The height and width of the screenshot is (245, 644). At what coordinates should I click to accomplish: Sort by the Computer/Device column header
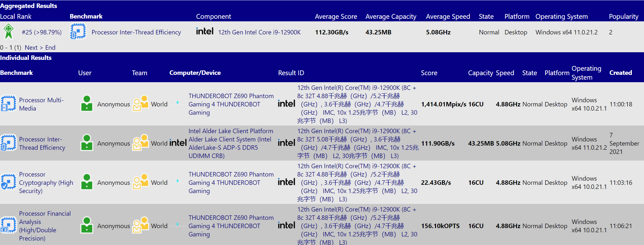195,73
